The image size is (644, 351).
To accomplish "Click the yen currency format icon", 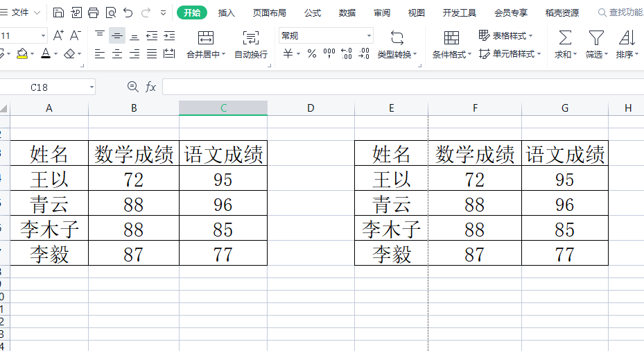I will coord(288,53).
